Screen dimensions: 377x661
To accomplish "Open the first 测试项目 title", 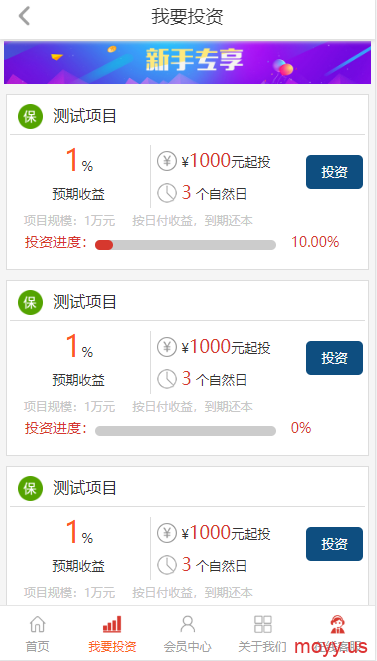I will (85, 116).
